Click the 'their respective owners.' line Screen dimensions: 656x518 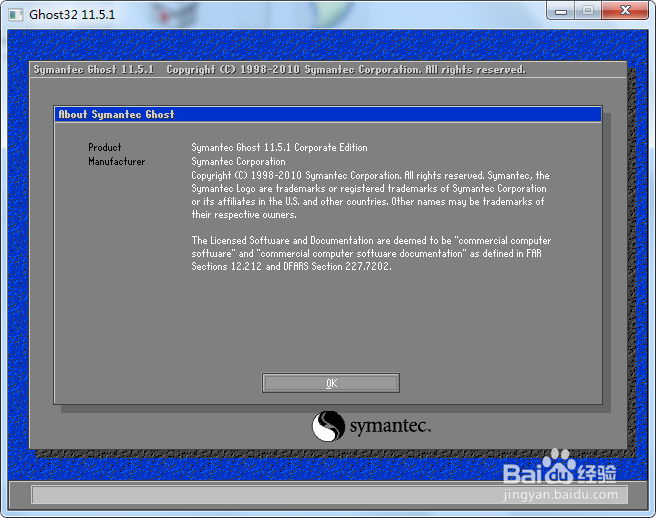[x=244, y=215]
